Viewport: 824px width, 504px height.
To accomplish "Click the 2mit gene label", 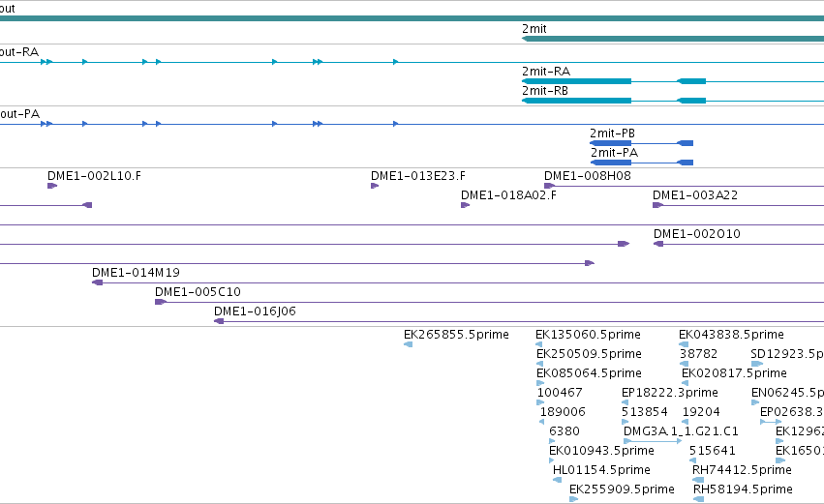I will pyautogui.click(x=534, y=29).
